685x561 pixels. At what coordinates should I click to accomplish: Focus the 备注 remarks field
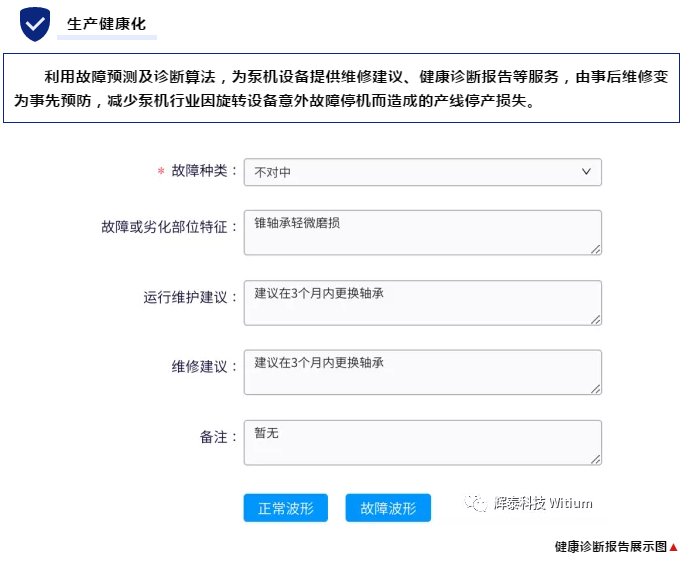[422, 442]
